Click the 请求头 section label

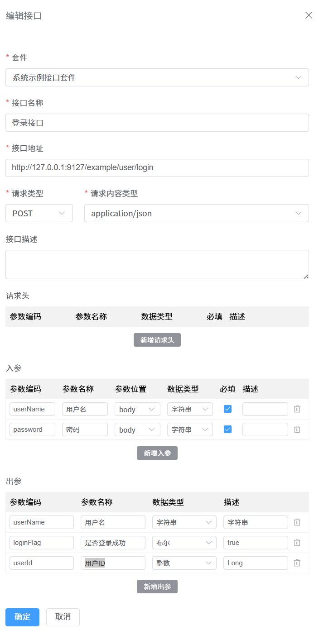[x=18, y=296]
